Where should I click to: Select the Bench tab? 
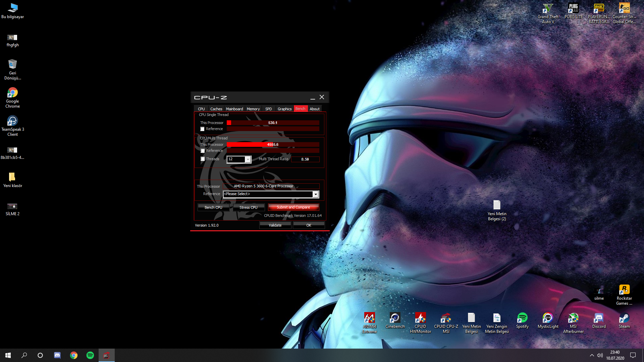301,109
